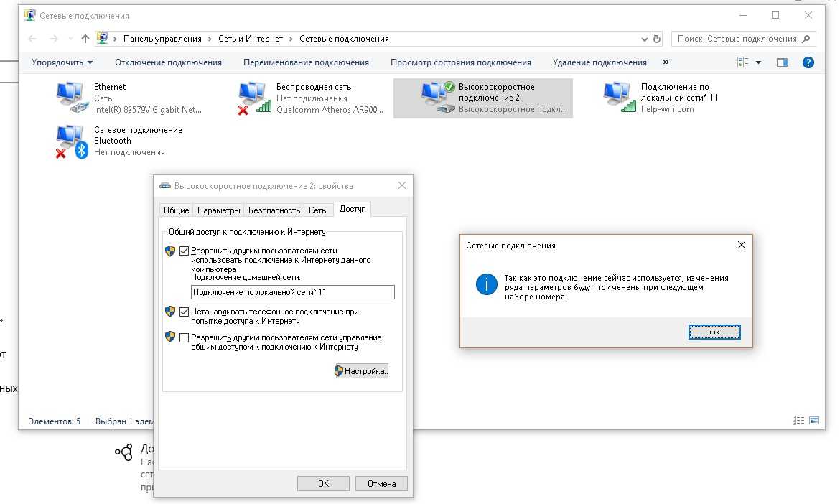Expand the view options dropdown arrow
Image resolution: width=840 pixels, height=504 pixels.
pos(759,62)
